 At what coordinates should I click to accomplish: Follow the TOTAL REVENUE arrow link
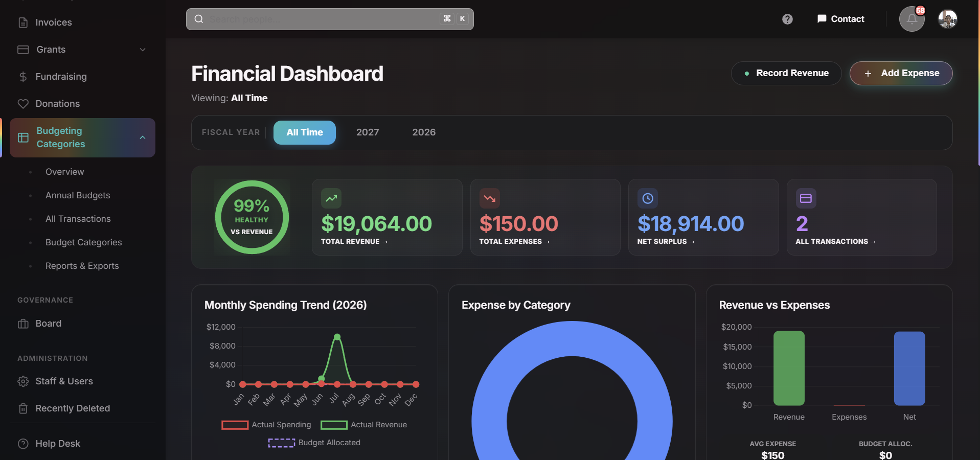tap(354, 241)
